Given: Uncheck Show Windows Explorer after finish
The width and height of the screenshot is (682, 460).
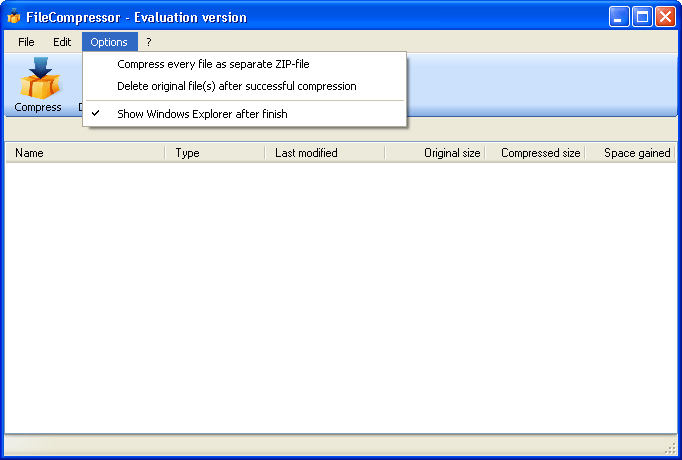Looking at the screenshot, I should click(202, 114).
